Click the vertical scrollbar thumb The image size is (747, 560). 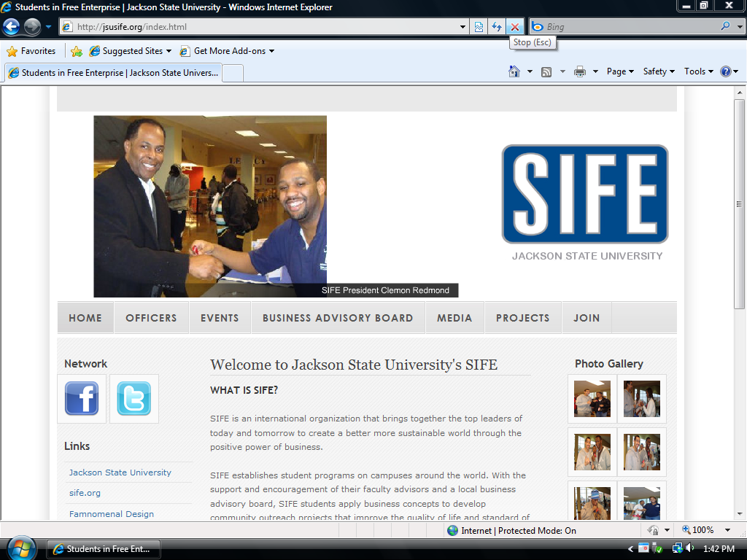click(x=740, y=204)
